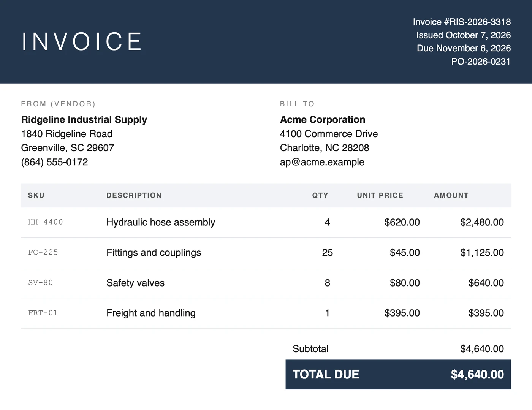Viewport: 532px width, 410px height.
Task: Click amount $640.00
Action: [486, 283]
